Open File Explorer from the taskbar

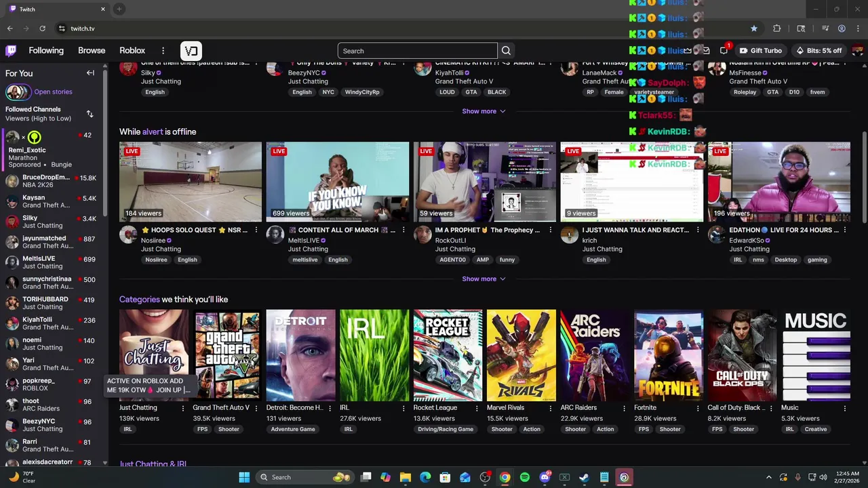click(406, 477)
